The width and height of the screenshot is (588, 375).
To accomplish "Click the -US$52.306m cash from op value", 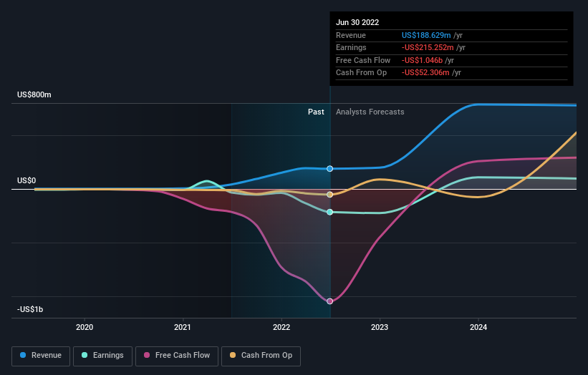I will point(425,73).
